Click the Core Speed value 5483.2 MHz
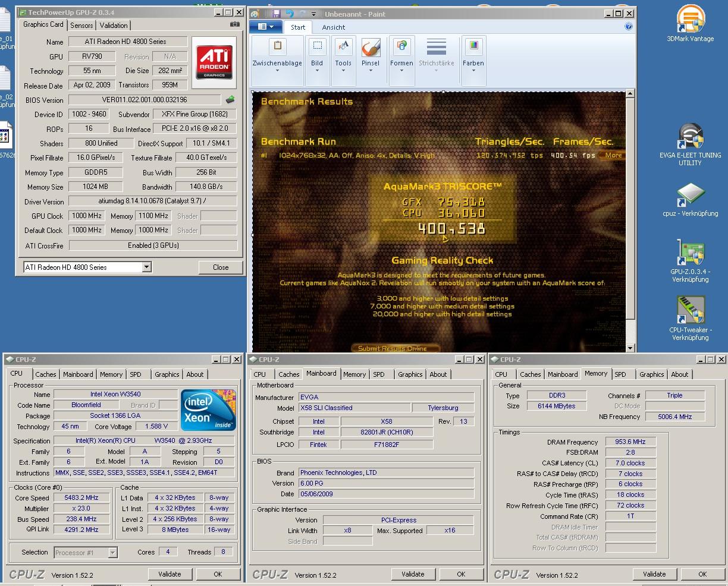Image resolution: width=728 pixels, height=586 pixels. coord(81,498)
